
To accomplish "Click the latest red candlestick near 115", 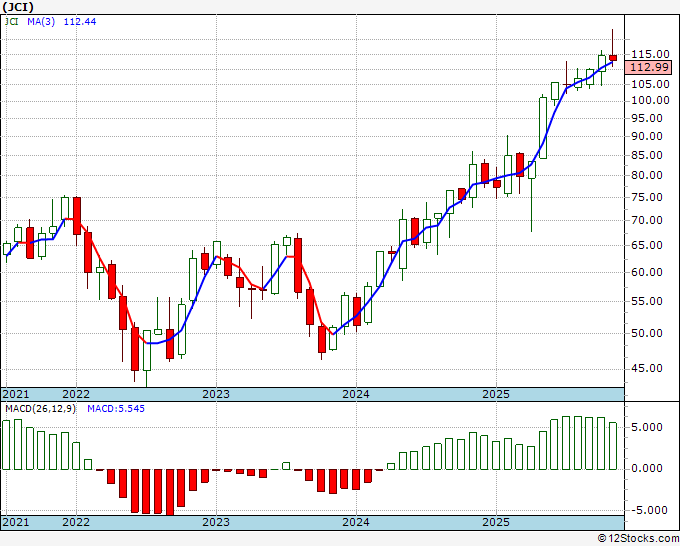I will point(613,58).
